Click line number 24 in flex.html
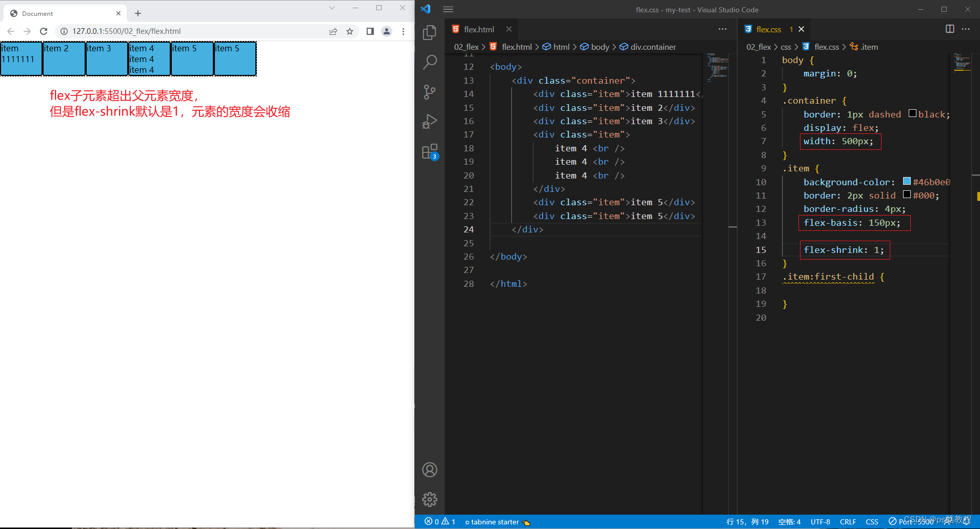 468,229
